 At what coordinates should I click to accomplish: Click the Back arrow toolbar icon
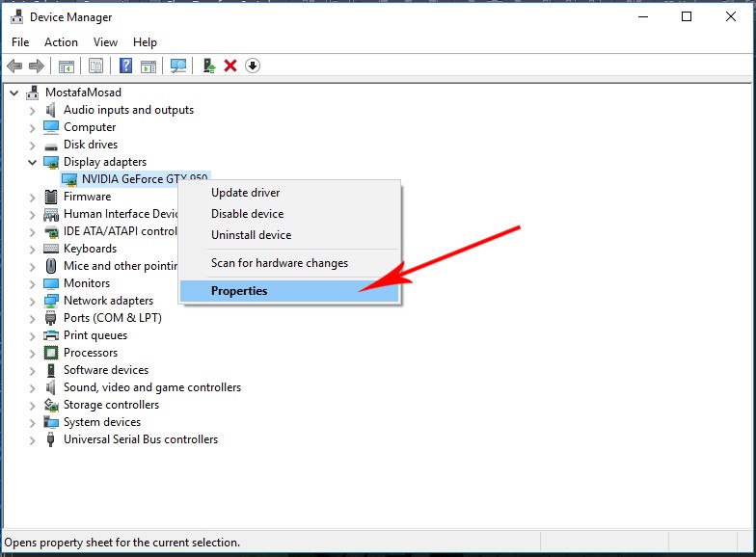(x=14, y=66)
